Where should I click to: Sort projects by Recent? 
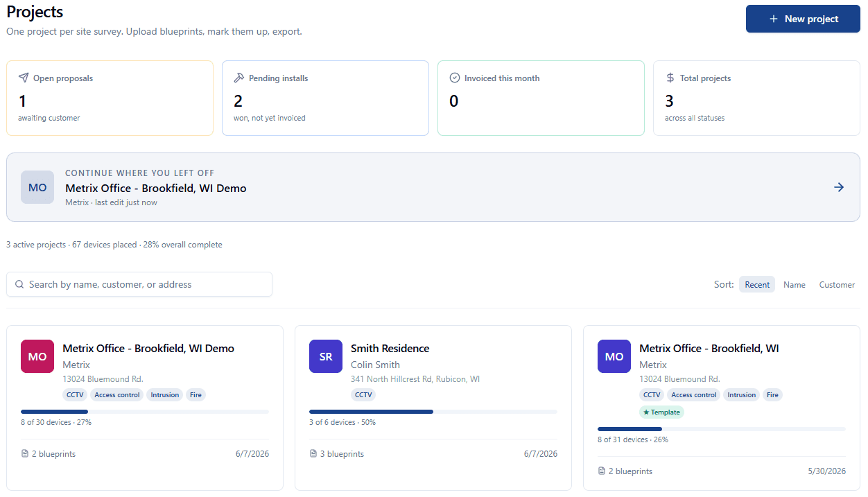point(757,284)
